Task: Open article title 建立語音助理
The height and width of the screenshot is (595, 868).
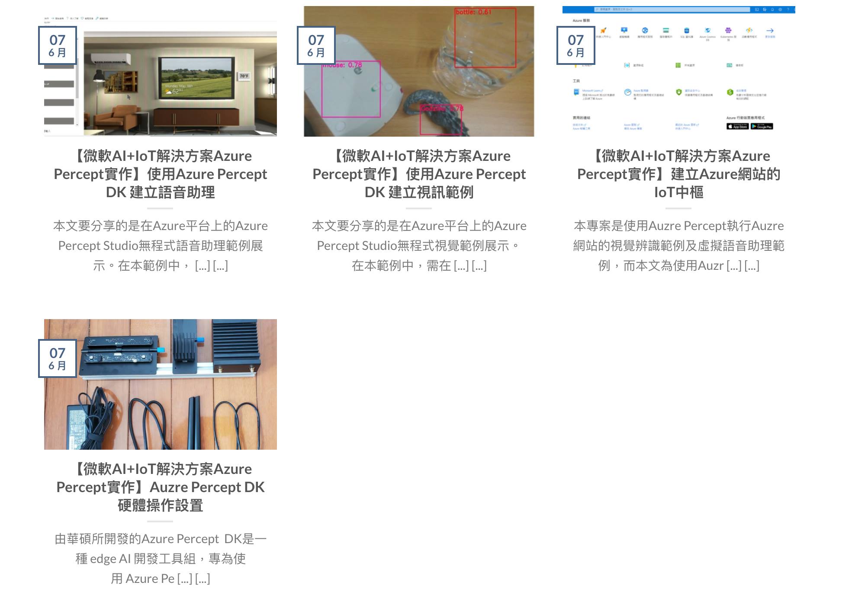Action: tap(161, 174)
